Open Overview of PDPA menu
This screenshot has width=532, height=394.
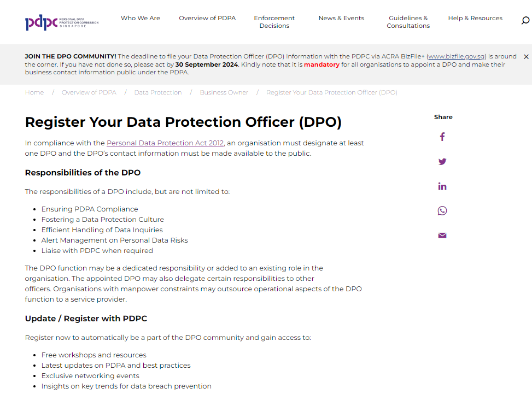pyautogui.click(x=207, y=18)
